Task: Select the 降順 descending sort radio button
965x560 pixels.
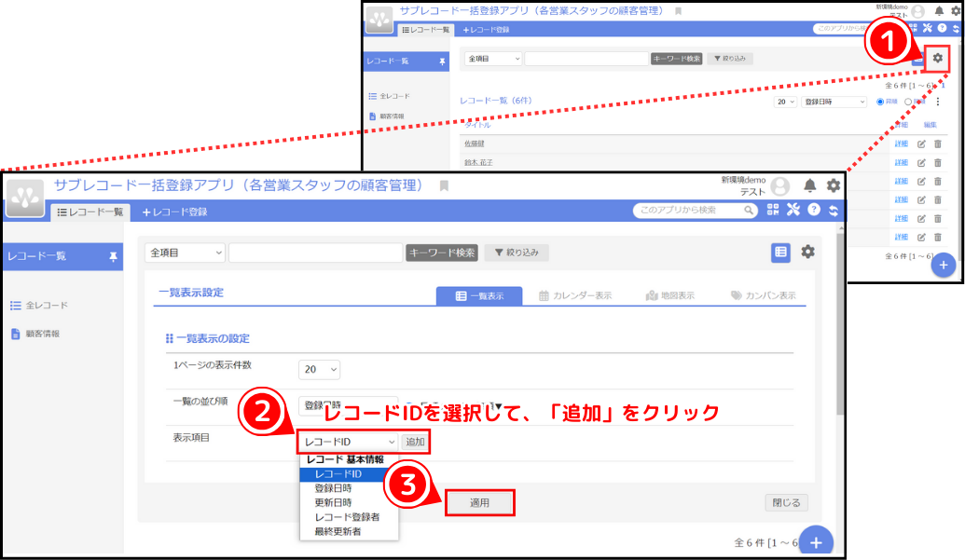Action: tap(908, 102)
